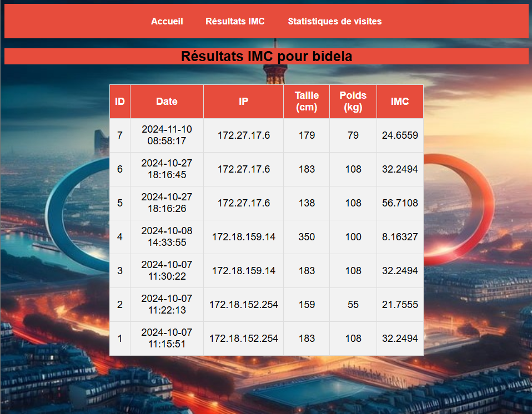Click Taille 183 in row ID 3
Viewport: 532px width, 414px height.
pos(307,271)
